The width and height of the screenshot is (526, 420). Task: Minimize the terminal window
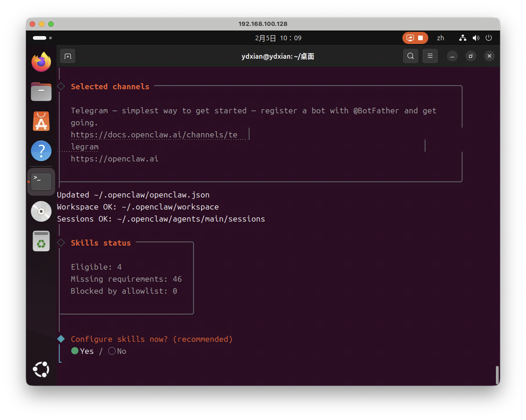coord(452,56)
